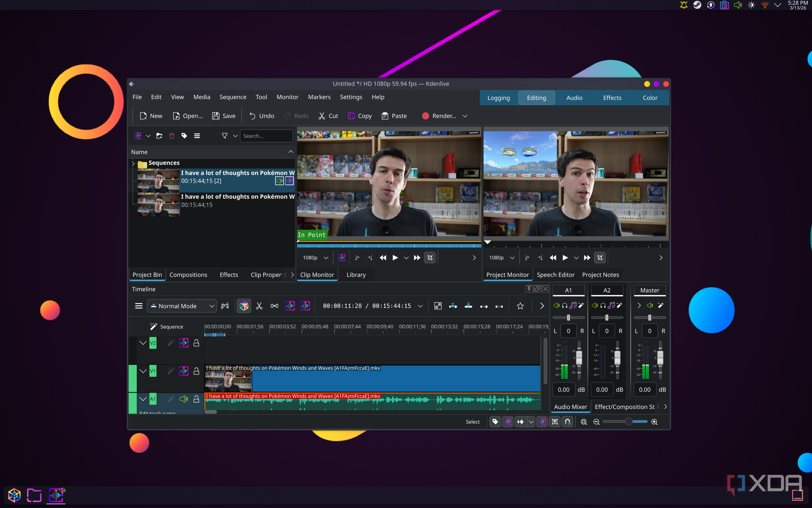Fast forward the Clip Monitor

click(x=417, y=258)
